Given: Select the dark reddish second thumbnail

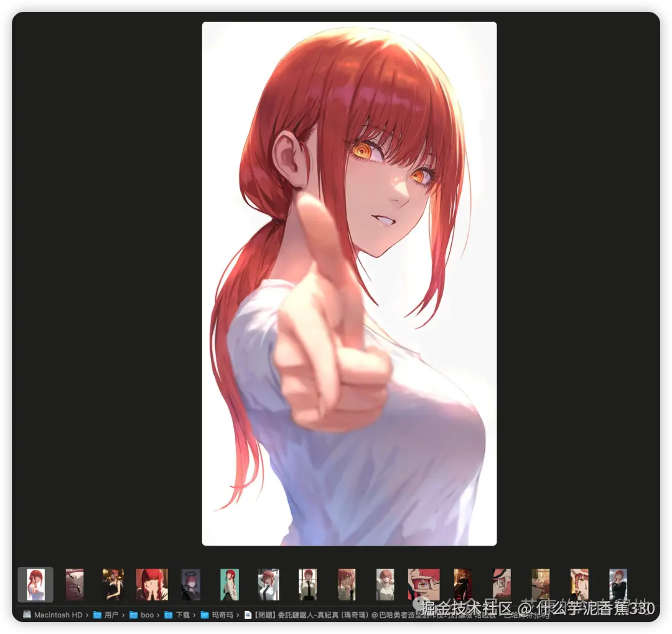Looking at the screenshot, I should pos(75,584).
